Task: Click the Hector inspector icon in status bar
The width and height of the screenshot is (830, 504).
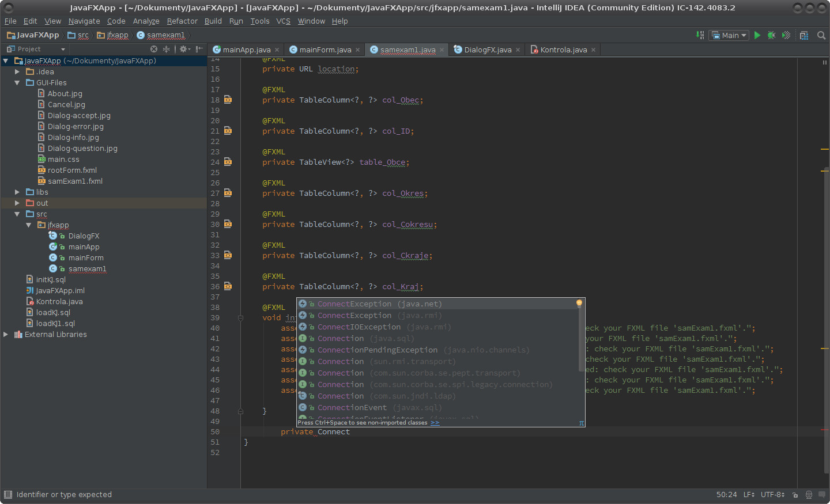Action: 809,495
